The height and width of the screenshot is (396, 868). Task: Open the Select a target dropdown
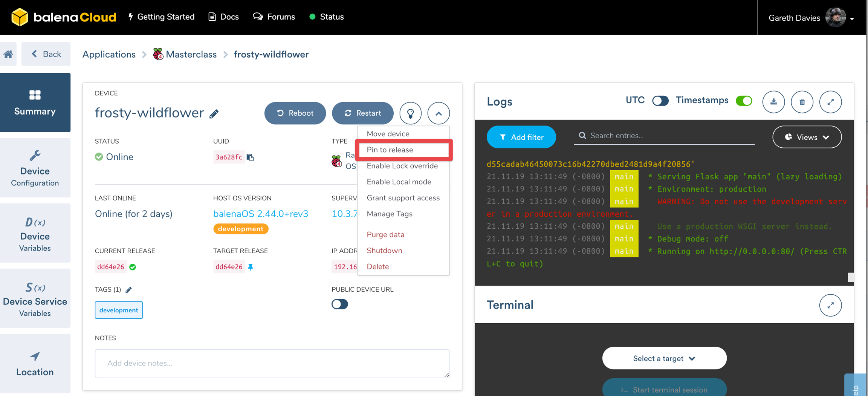tap(664, 358)
